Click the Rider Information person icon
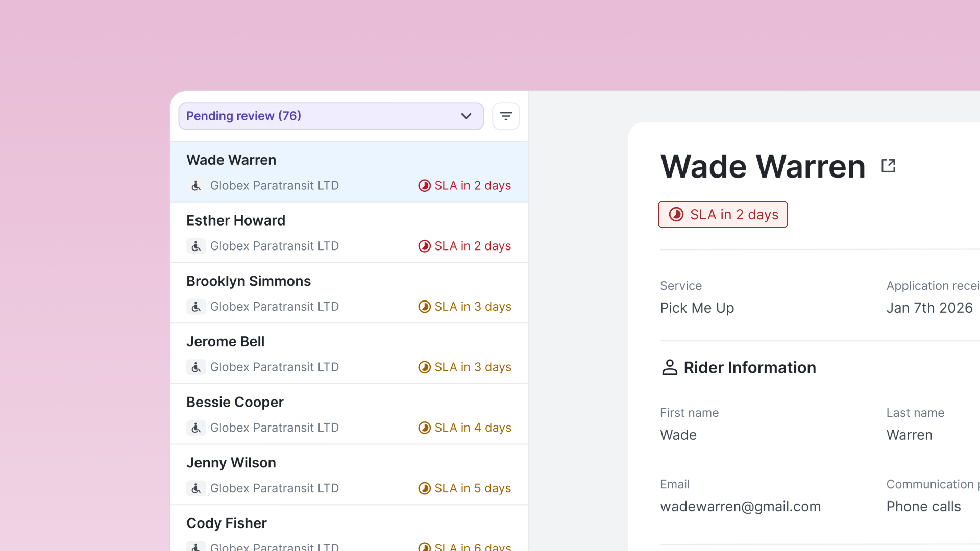 click(669, 367)
